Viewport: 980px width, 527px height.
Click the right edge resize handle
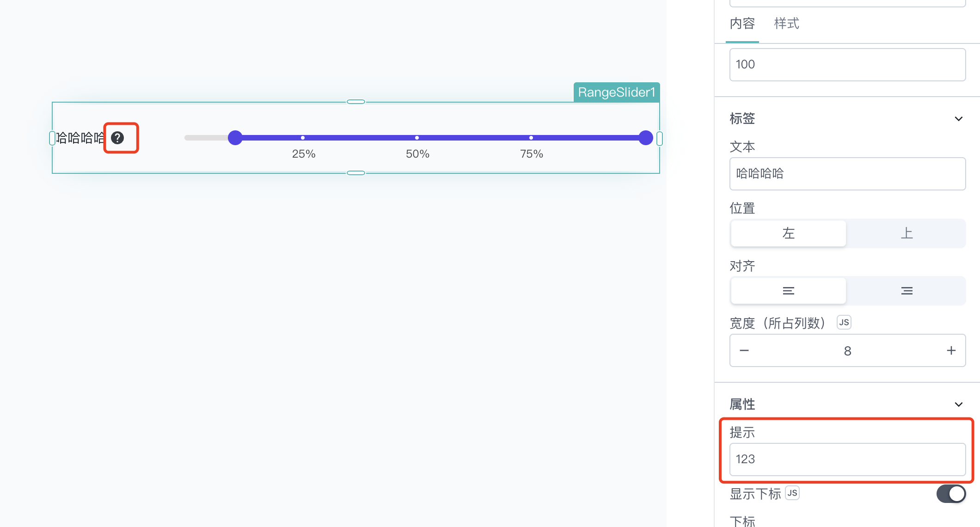coord(660,138)
